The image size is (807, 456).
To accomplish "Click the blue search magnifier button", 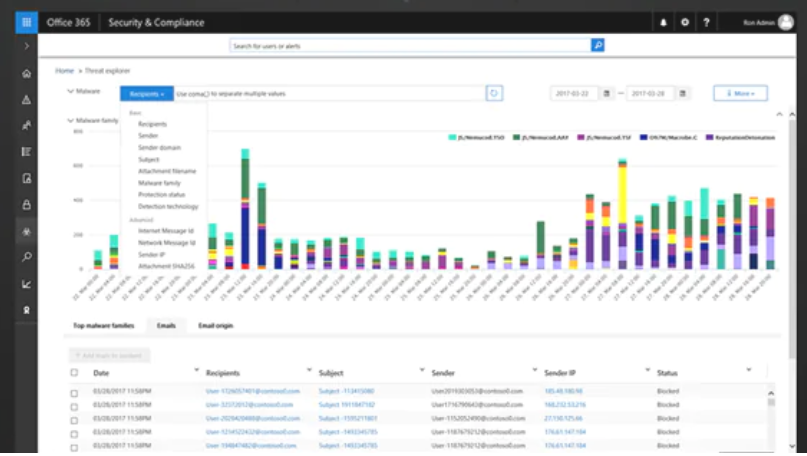I will [x=598, y=45].
